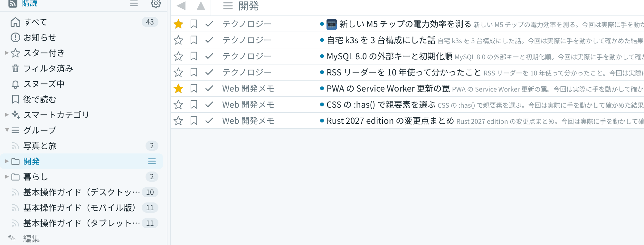Open article 新しい M5 チップの電力効率を測る
The width and height of the screenshot is (644, 245).
[405, 24]
